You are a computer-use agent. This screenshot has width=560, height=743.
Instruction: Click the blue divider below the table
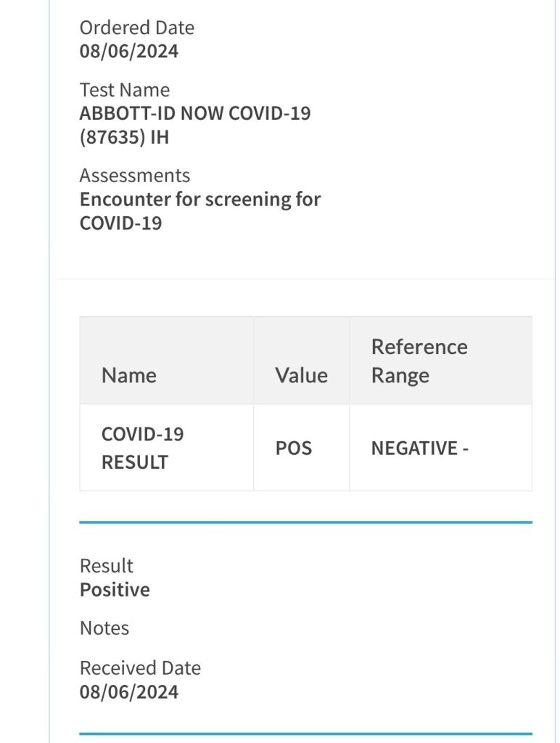[x=305, y=522]
